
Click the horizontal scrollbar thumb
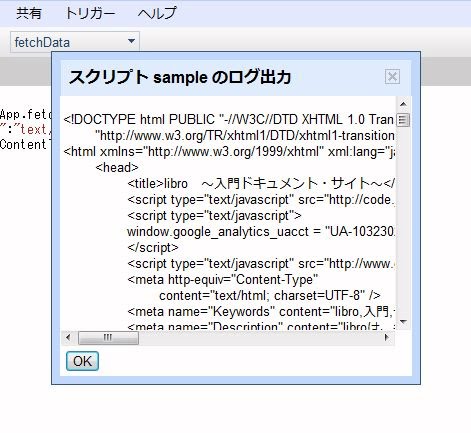tap(108, 338)
